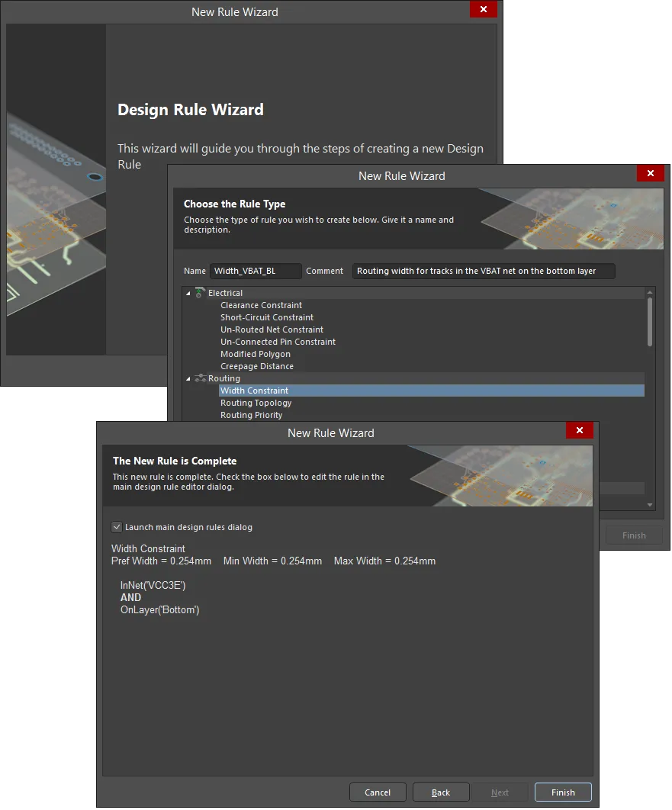Click the Max Width = 0.254mm value
672x810 pixels.
(384, 561)
